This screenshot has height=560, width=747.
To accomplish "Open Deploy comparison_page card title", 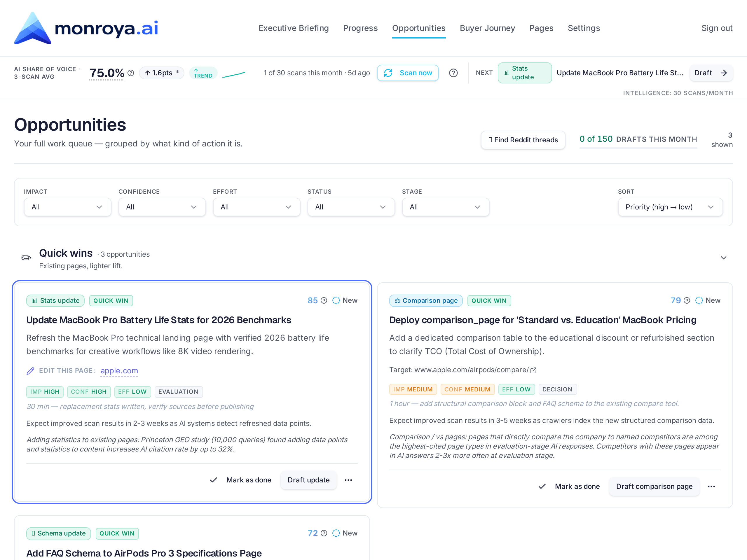I will click(543, 320).
